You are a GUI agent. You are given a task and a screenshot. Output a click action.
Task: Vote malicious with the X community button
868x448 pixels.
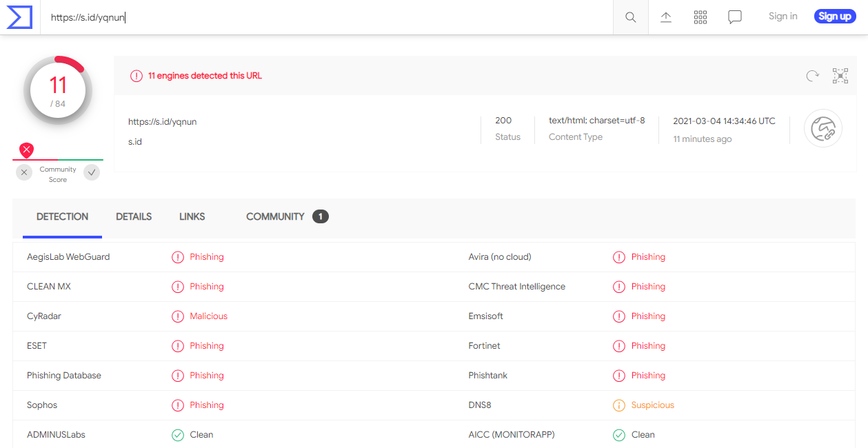coord(25,173)
